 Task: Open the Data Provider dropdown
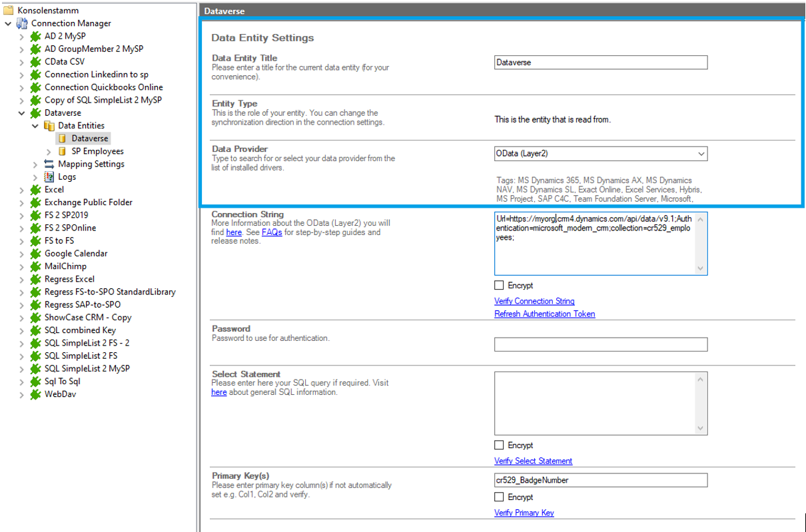point(700,154)
